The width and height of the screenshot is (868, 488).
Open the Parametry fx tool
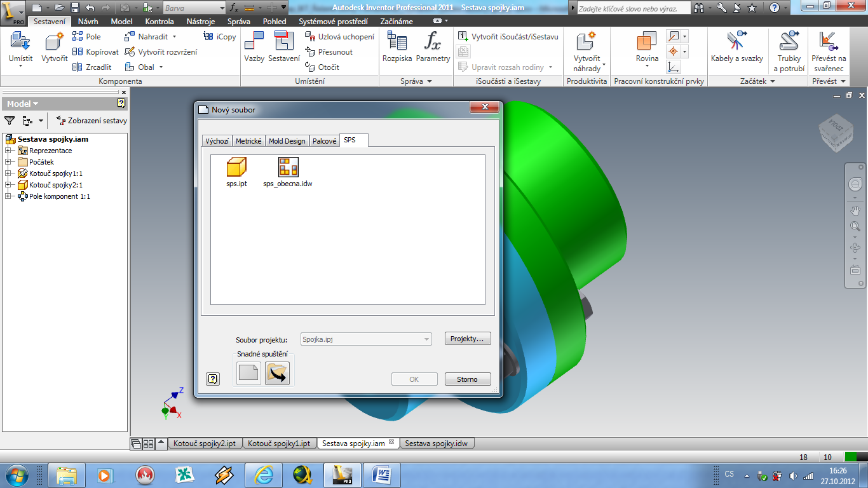coord(433,47)
